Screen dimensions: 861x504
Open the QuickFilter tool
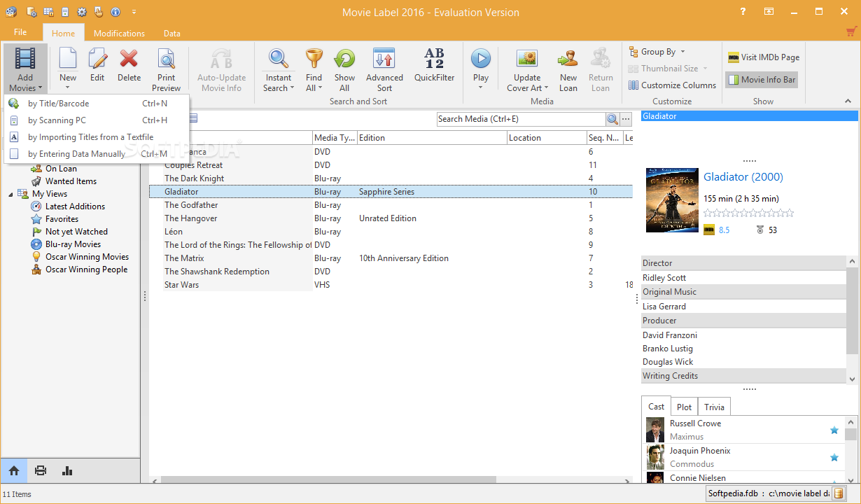click(434, 64)
